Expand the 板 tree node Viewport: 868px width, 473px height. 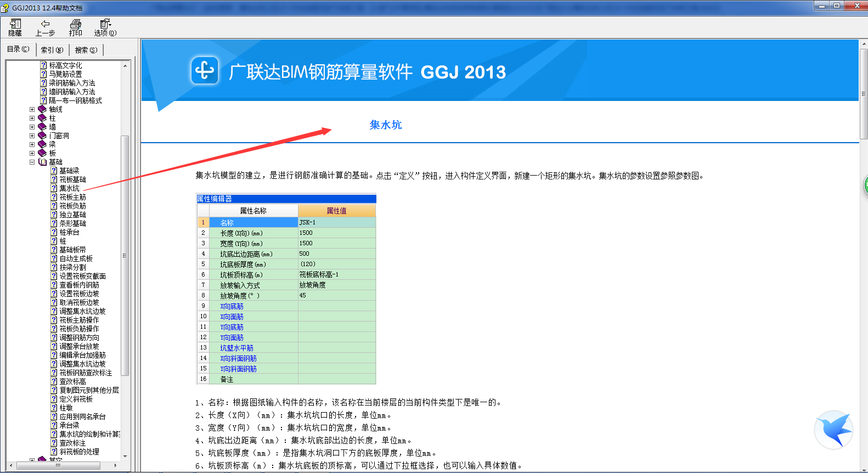pyautogui.click(x=32, y=153)
